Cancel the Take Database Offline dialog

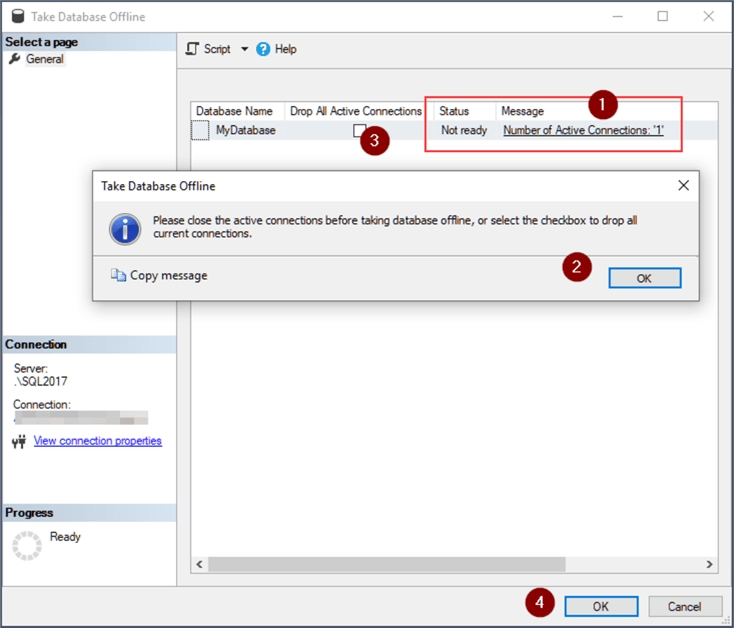pos(685,606)
